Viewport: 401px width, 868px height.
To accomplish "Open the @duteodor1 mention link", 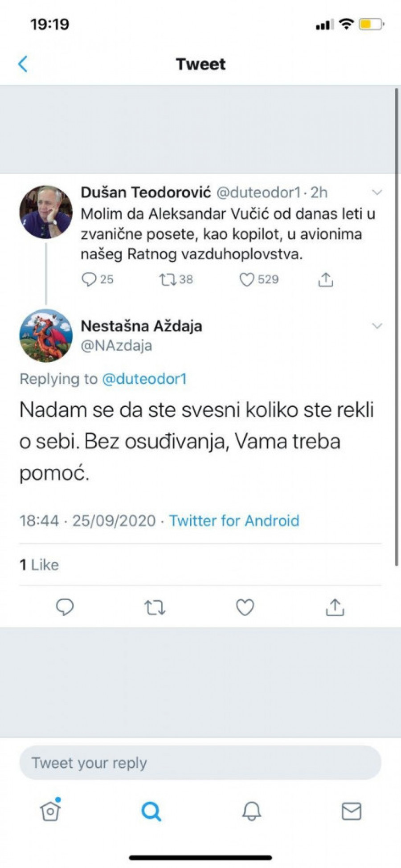I will coord(144,379).
